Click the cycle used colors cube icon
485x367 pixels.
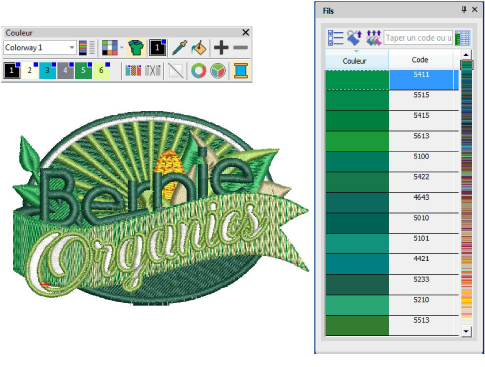218,70
